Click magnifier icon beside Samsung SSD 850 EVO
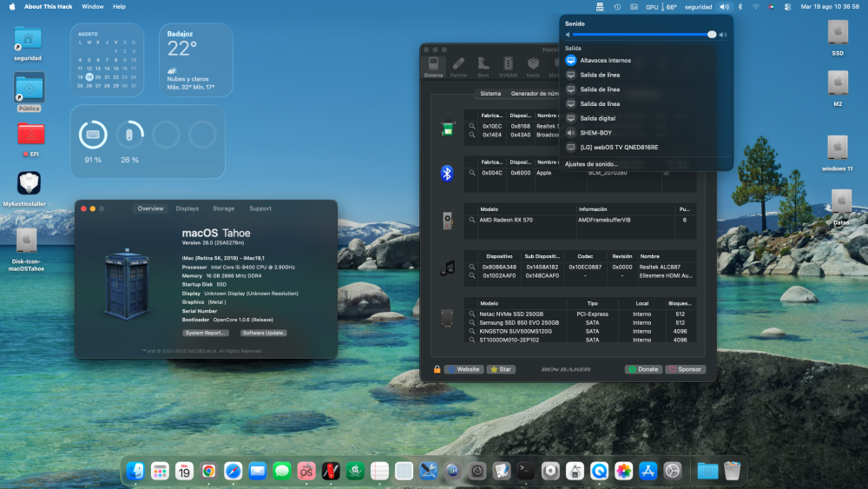The height and width of the screenshot is (489, 868). (472, 322)
